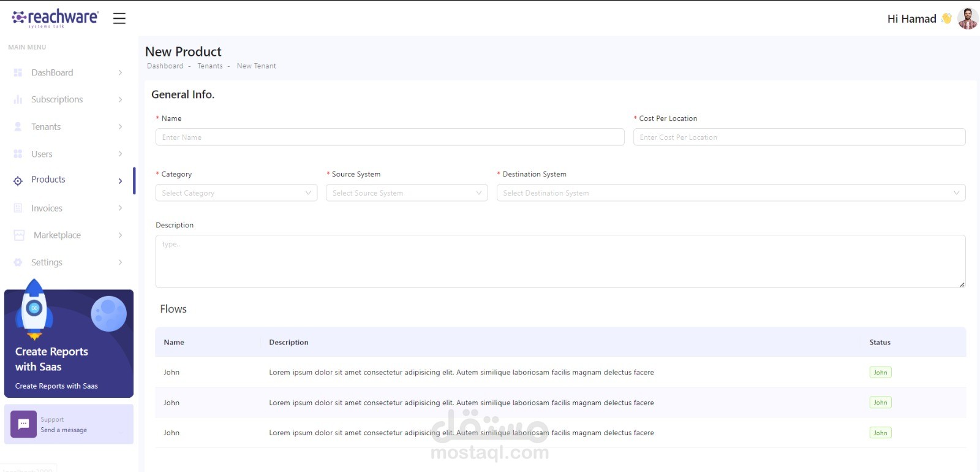980x472 pixels.
Task: Expand the Users menu chevron
Action: (x=120, y=154)
